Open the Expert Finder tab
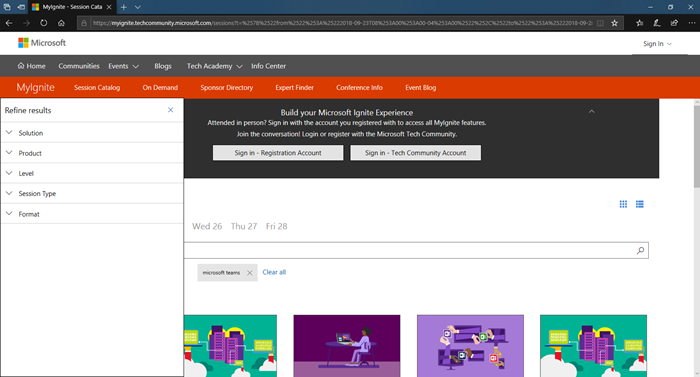 [x=294, y=88]
